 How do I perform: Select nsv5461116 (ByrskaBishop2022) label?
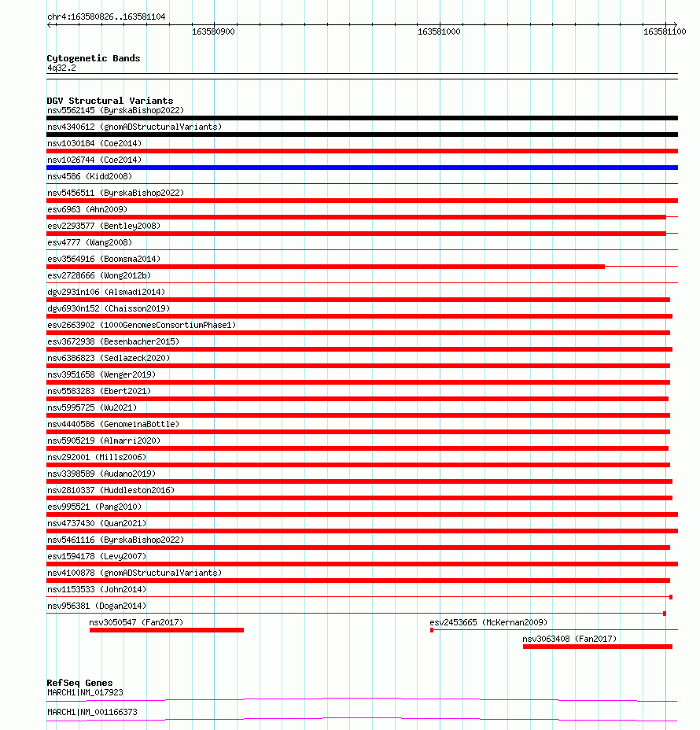(116, 540)
